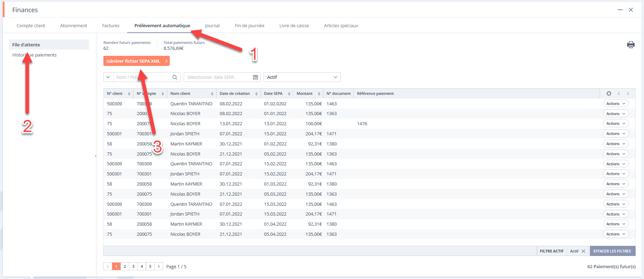Click payment reference 1476 cell
Image resolution: width=644 pixels, height=279 pixels.
pos(362,123)
